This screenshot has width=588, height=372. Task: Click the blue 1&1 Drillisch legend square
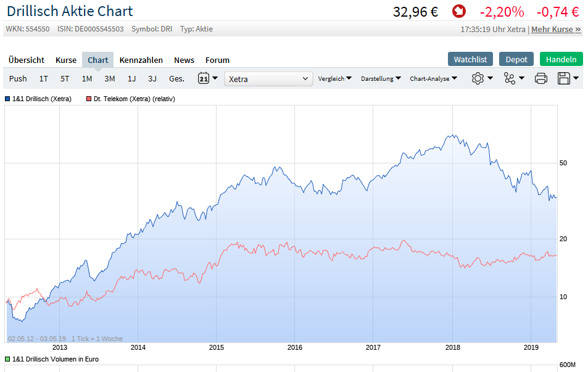tap(7, 99)
